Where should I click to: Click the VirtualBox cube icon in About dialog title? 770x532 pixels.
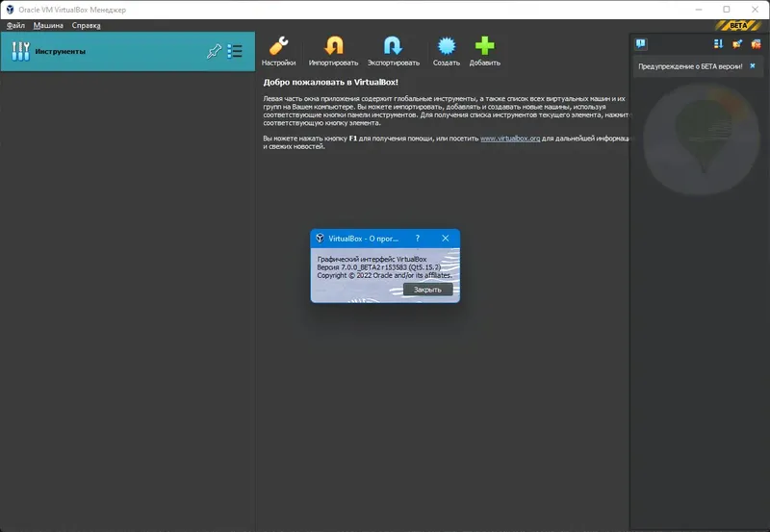pyautogui.click(x=320, y=238)
